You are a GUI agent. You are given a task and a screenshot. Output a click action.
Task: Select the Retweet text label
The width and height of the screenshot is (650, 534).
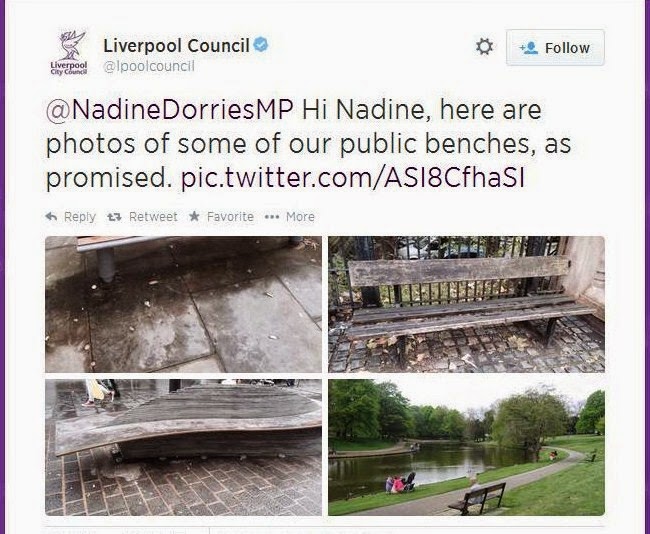(x=153, y=217)
